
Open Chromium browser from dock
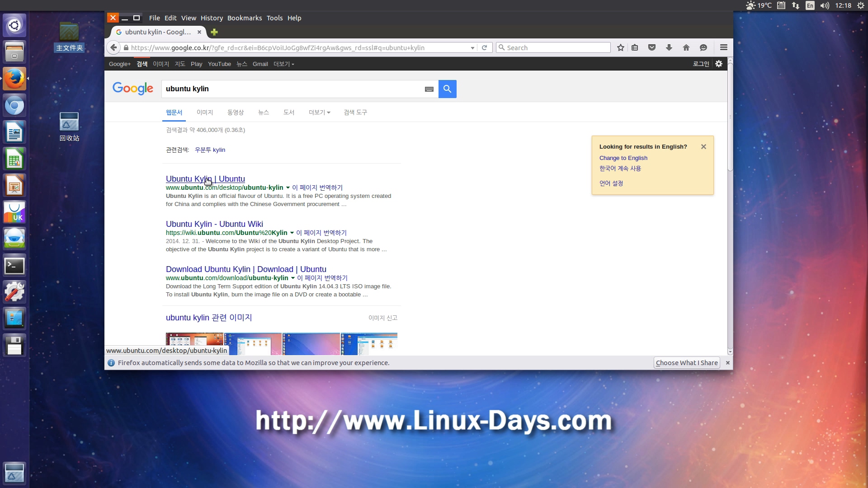click(14, 106)
